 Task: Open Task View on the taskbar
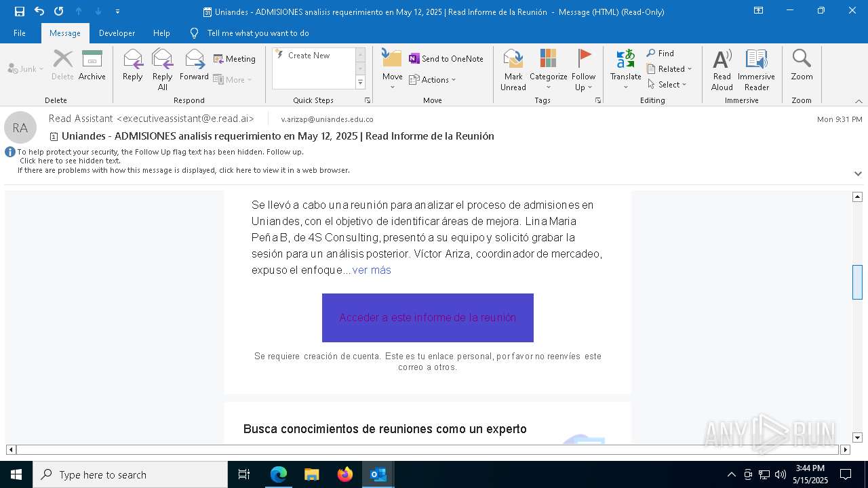pos(244,474)
